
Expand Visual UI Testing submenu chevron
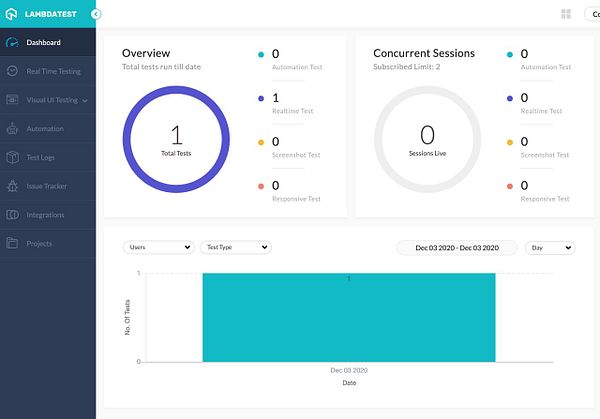pyautogui.click(x=85, y=101)
